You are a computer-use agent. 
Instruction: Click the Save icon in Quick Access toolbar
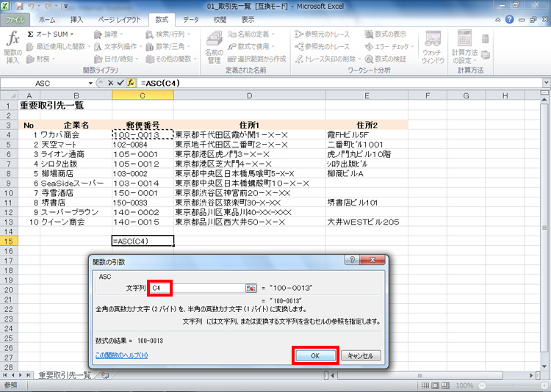pyautogui.click(x=19, y=6)
